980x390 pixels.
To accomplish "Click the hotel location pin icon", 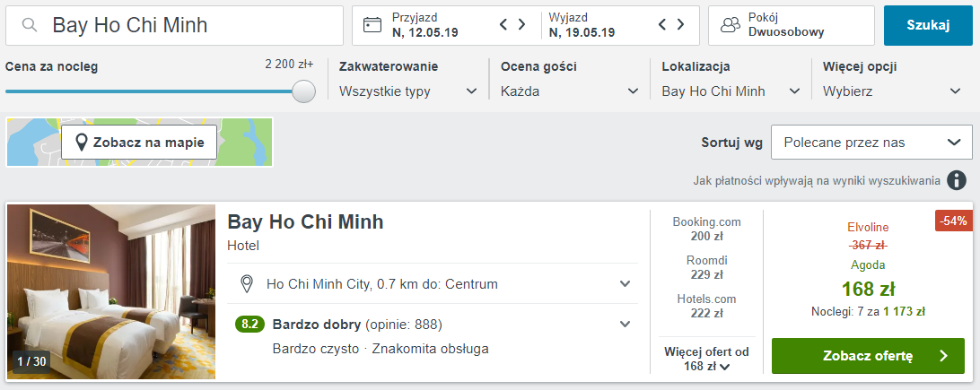I will (246, 284).
